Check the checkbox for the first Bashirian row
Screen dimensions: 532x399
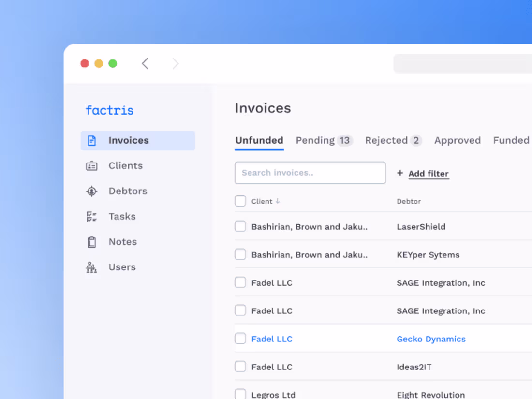point(240,226)
